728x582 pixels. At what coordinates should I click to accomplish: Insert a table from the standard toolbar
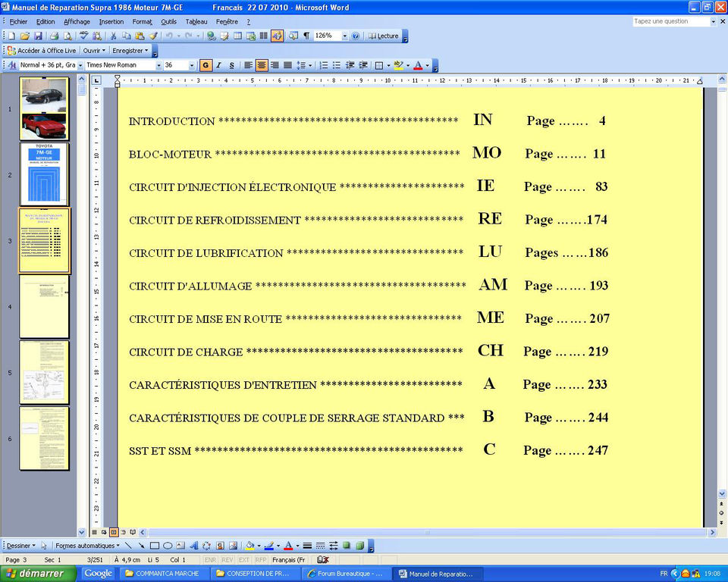tap(237, 36)
